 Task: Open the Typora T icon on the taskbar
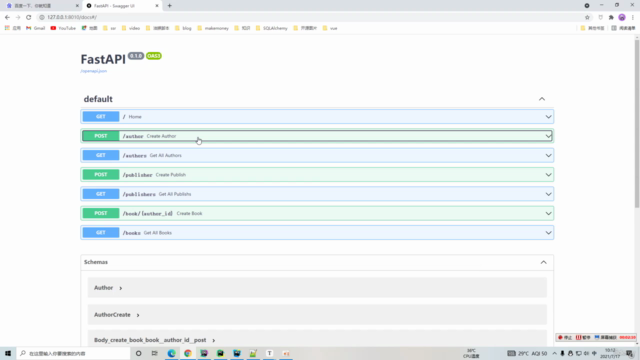(269, 353)
